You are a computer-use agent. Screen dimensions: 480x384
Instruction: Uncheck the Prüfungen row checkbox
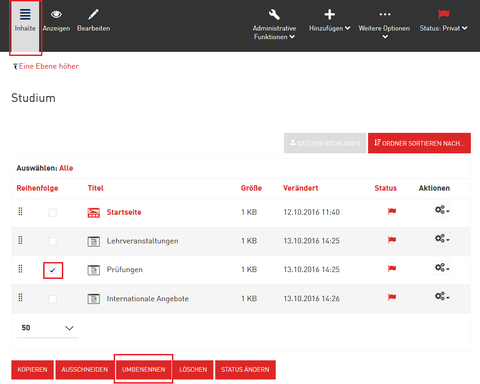tap(52, 270)
